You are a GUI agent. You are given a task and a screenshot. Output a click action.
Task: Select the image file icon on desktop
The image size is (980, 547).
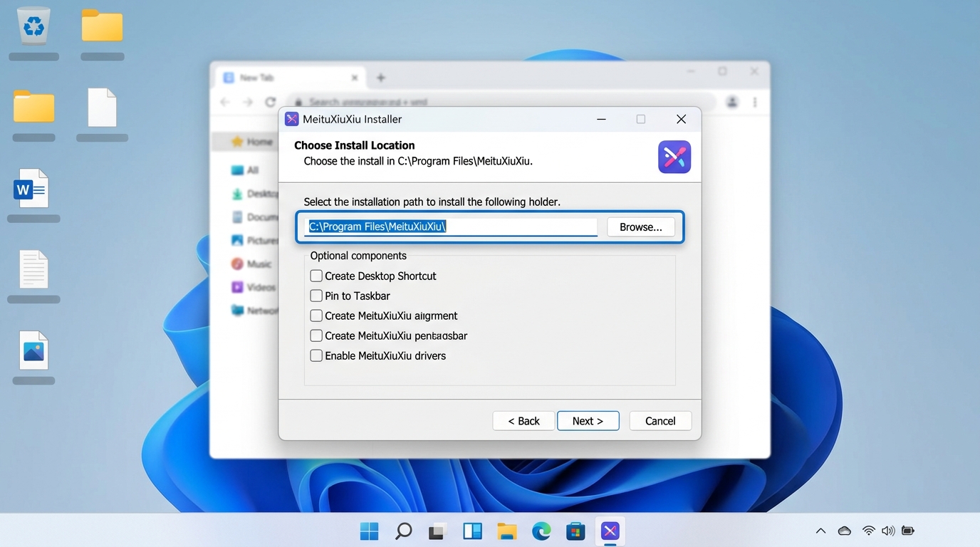(33, 350)
